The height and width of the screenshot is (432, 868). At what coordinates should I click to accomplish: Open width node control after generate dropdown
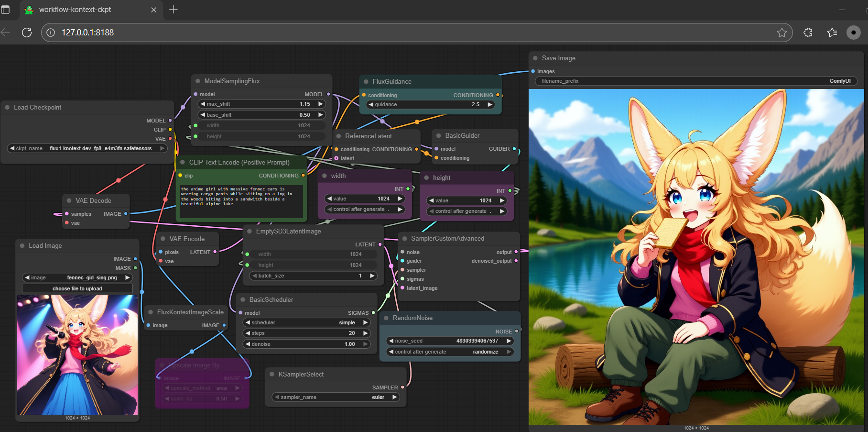click(365, 209)
